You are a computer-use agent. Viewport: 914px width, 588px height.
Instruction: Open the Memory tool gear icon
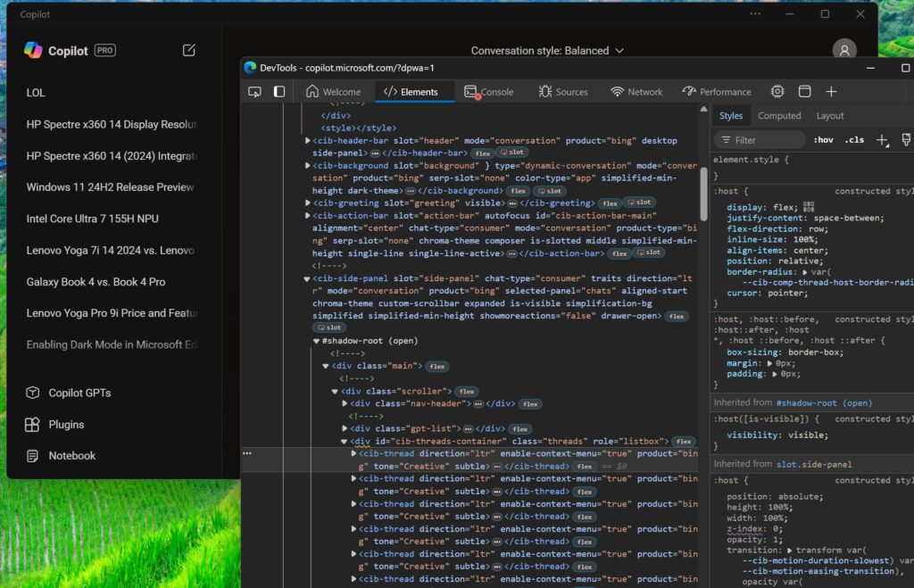777,92
